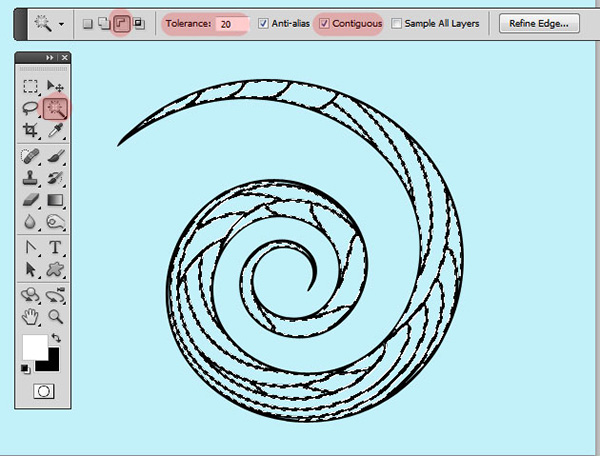This screenshot has height=456, width=600.
Task: Click the Refine Edge button
Action: [539, 23]
